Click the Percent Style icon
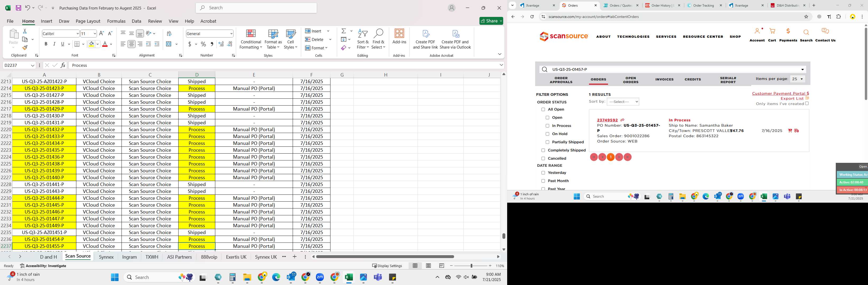This screenshot has height=285, width=868. click(203, 44)
